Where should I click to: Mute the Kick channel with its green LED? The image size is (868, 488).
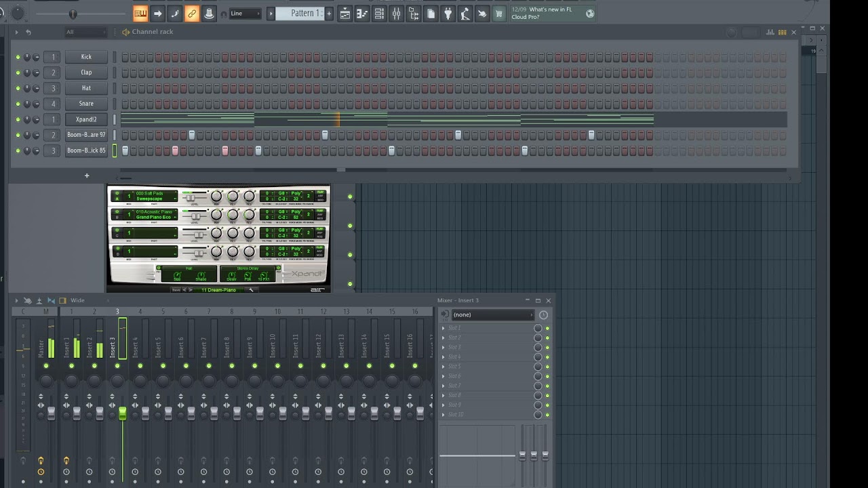[18, 57]
